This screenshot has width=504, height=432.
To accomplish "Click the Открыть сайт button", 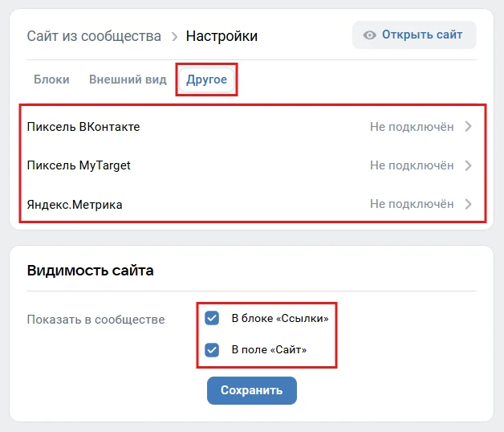I will (414, 35).
